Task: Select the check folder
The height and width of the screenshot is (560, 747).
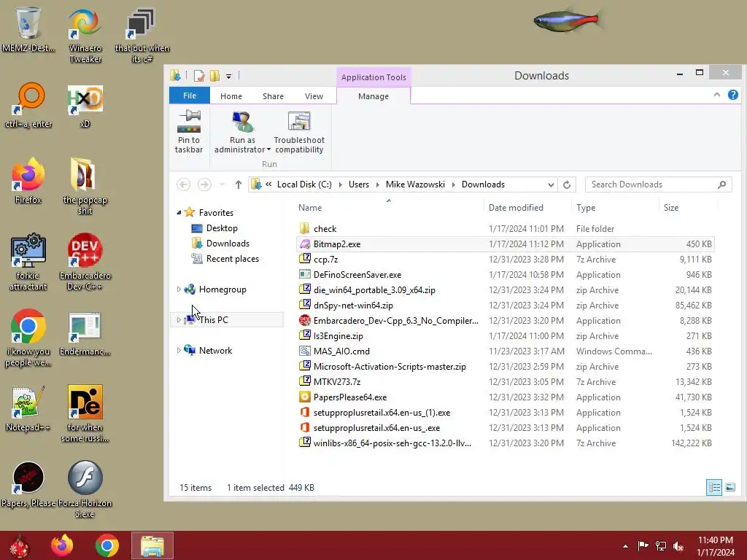Action: (x=505, y=228)
